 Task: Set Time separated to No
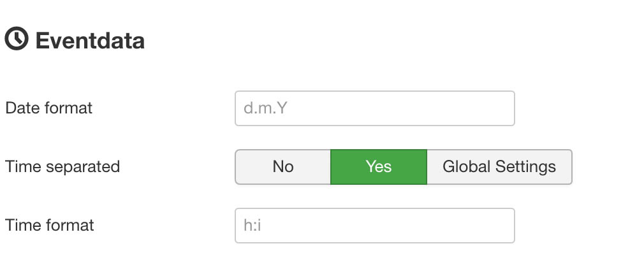coord(283,167)
